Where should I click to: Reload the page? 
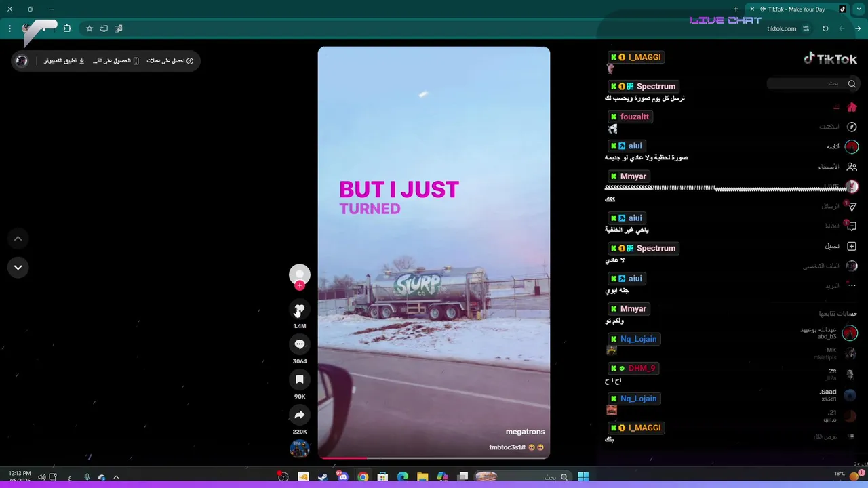825,28
